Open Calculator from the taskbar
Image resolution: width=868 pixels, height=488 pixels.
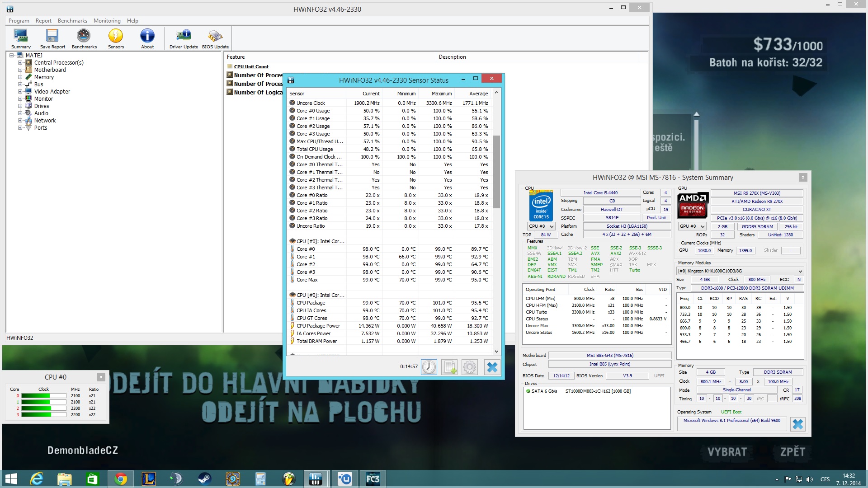260,479
